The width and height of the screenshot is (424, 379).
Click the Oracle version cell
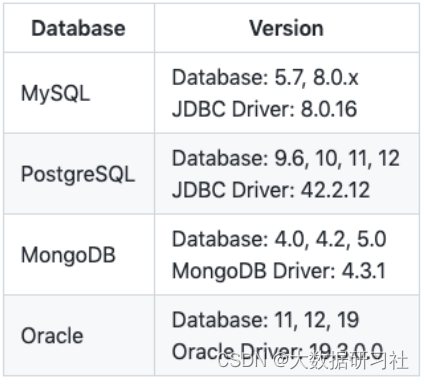click(287, 335)
